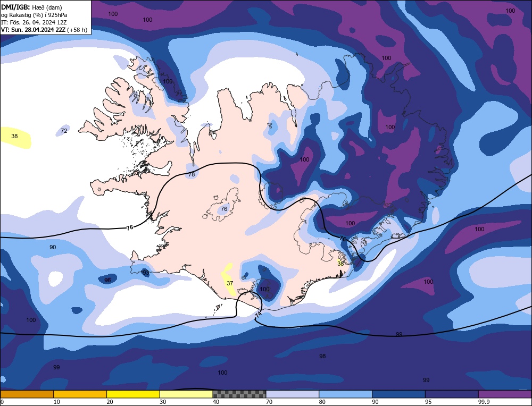Click the dark navy 95–99.9 legend swatch
The image size is (532, 406).
pyautogui.click(x=452, y=394)
